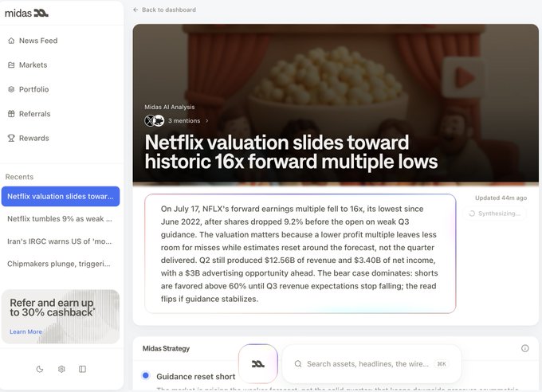The height and width of the screenshot is (392, 542).
Task: Select Guidance reset short radio button
Action: [x=146, y=375]
